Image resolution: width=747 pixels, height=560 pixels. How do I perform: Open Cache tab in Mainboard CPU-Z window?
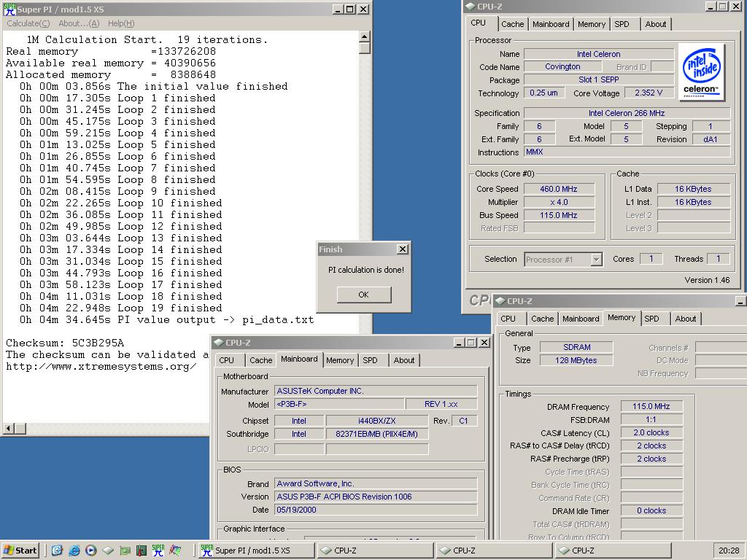coord(261,360)
